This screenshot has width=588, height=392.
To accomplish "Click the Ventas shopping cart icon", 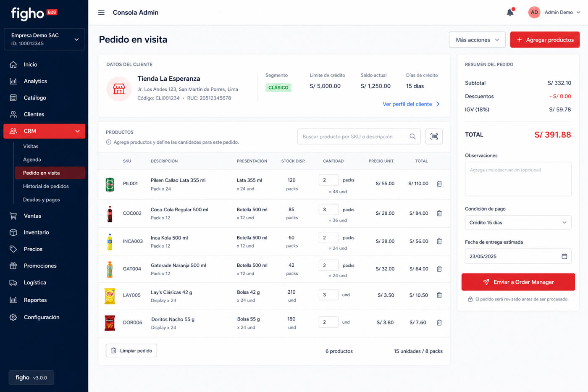I will point(13,216).
